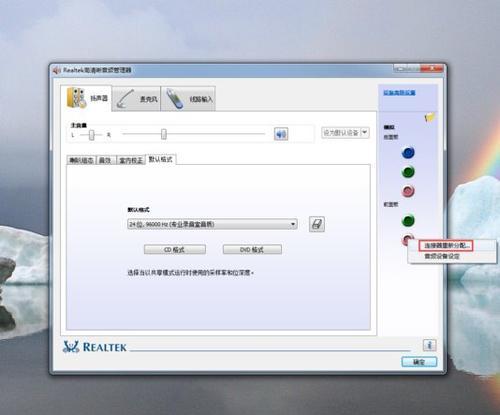The width and height of the screenshot is (500, 415).
Task: Open the Set Default Device dropdown arrow
Action: pos(365,132)
